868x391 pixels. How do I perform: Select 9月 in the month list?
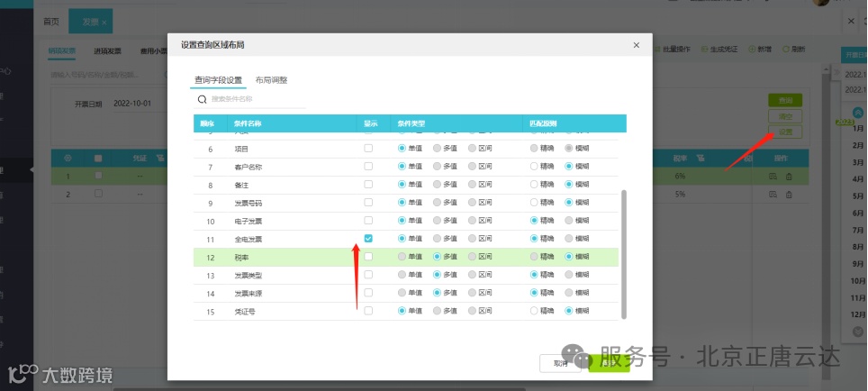click(858, 264)
